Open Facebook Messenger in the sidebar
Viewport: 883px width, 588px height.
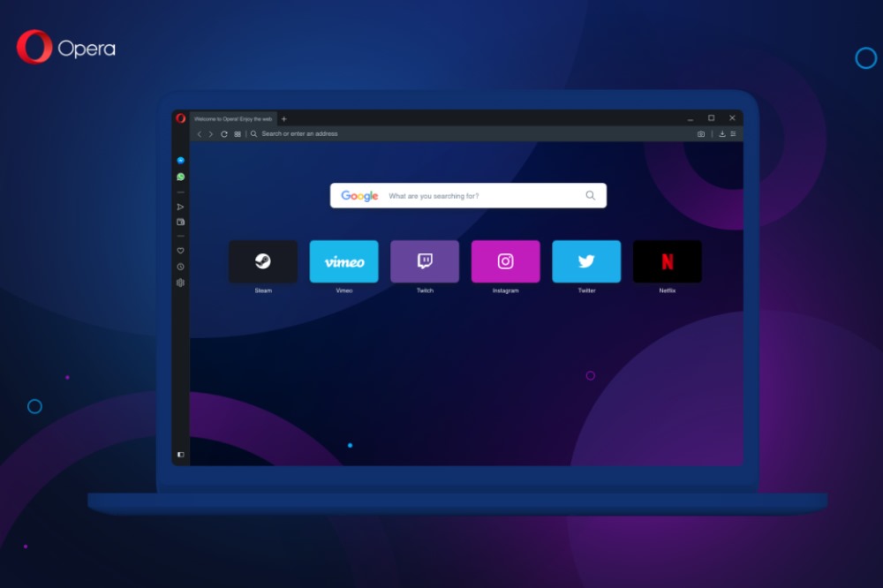(x=181, y=161)
